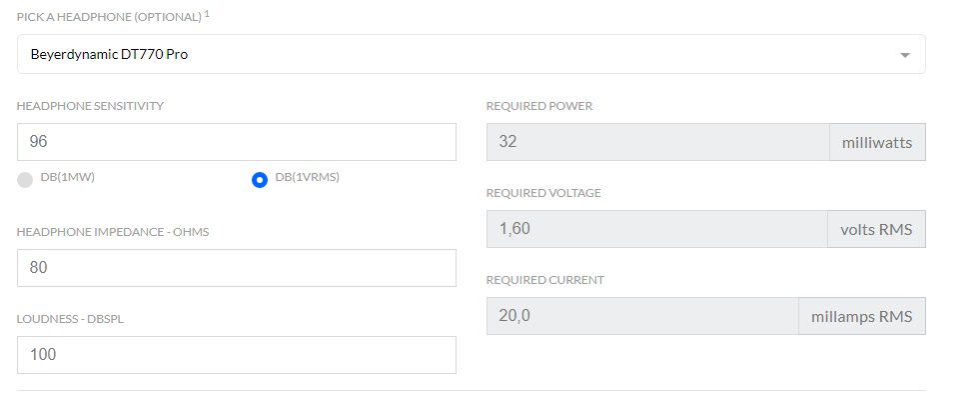The width and height of the screenshot is (980, 415).
Task: Click the Headphone Impedance - Ohms label
Action: (x=113, y=232)
